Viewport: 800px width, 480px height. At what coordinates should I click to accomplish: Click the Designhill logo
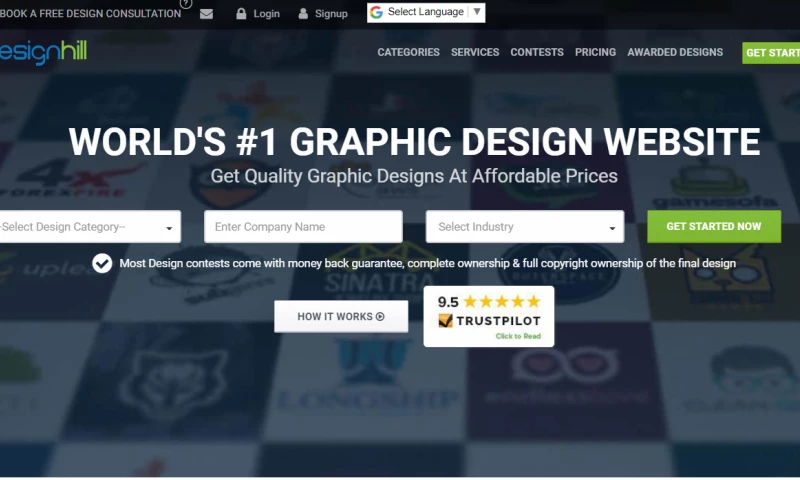[43, 52]
